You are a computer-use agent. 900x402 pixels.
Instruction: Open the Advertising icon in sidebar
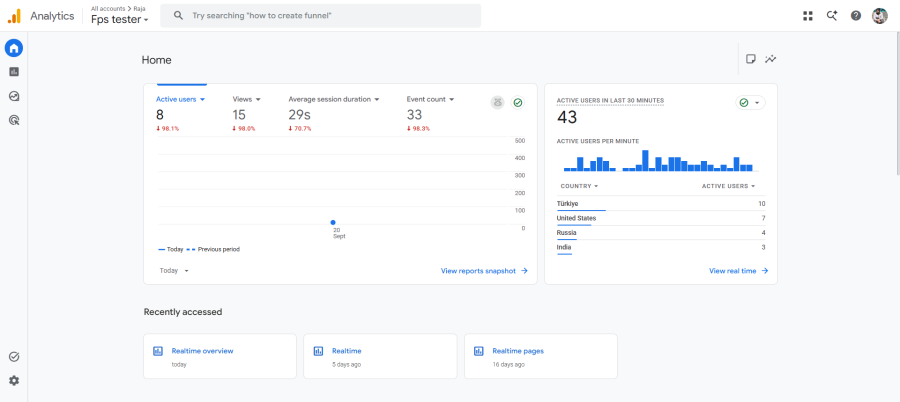14,120
